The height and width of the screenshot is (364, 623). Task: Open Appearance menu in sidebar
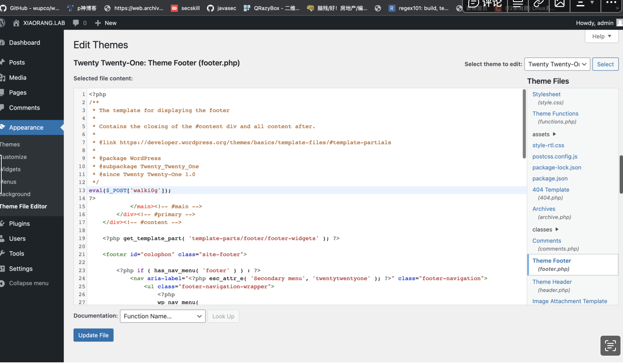tap(32, 127)
